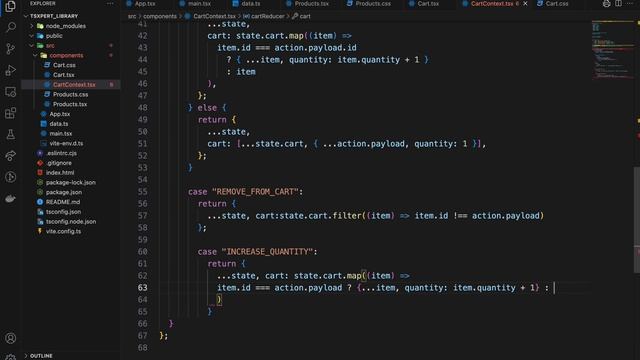This screenshot has height=360, width=640.
Task: Open README.md in the file tree
Action: [63, 202]
